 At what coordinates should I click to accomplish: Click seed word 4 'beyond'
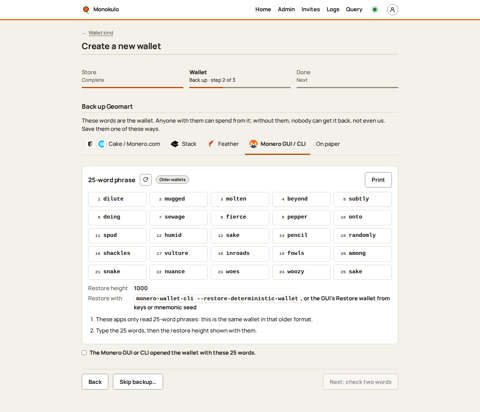[x=301, y=199]
